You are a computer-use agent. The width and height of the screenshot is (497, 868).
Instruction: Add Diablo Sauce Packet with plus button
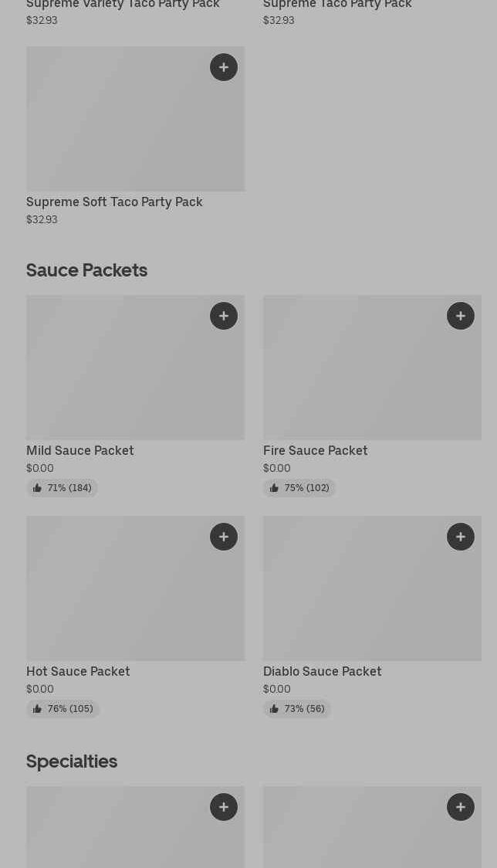(x=461, y=537)
